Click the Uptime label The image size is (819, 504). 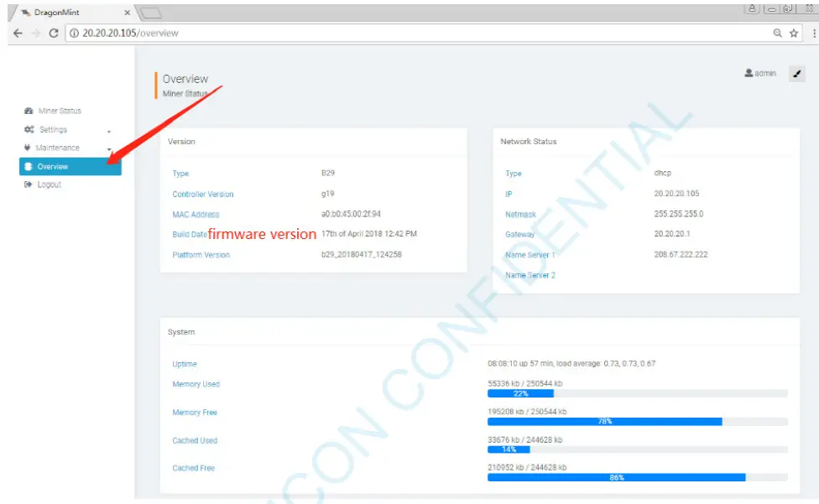point(185,364)
